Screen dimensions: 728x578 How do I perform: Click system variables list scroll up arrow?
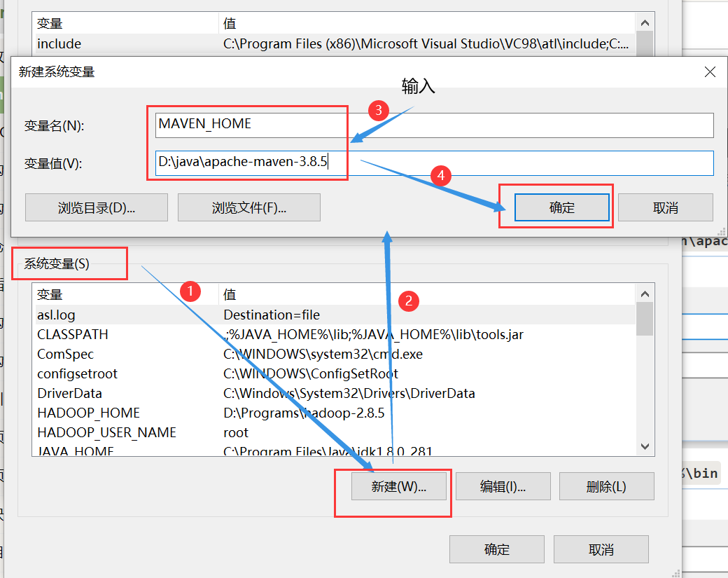pyautogui.click(x=645, y=294)
